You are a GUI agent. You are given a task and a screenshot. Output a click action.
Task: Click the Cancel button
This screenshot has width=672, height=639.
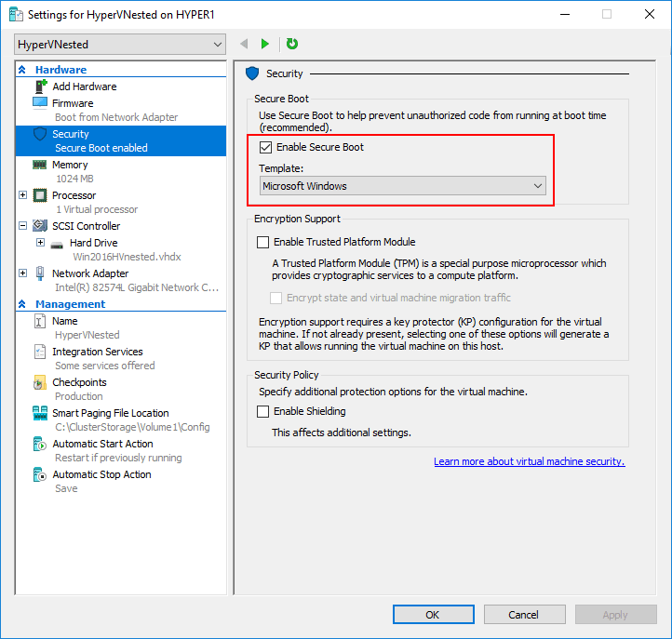(525, 615)
